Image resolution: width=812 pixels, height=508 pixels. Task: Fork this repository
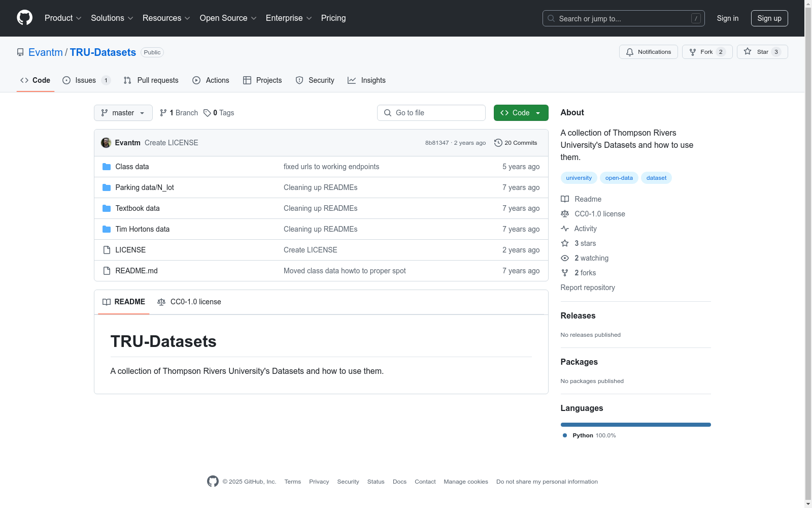(x=707, y=52)
